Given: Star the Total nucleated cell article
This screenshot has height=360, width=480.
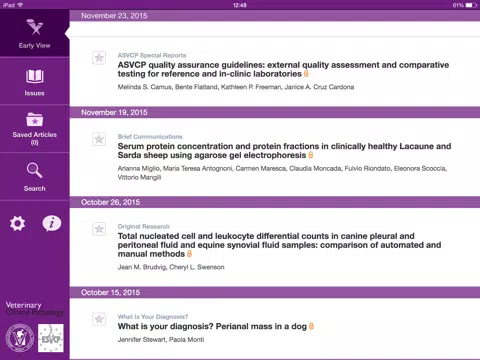Looking at the screenshot, I should tap(99, 229).
